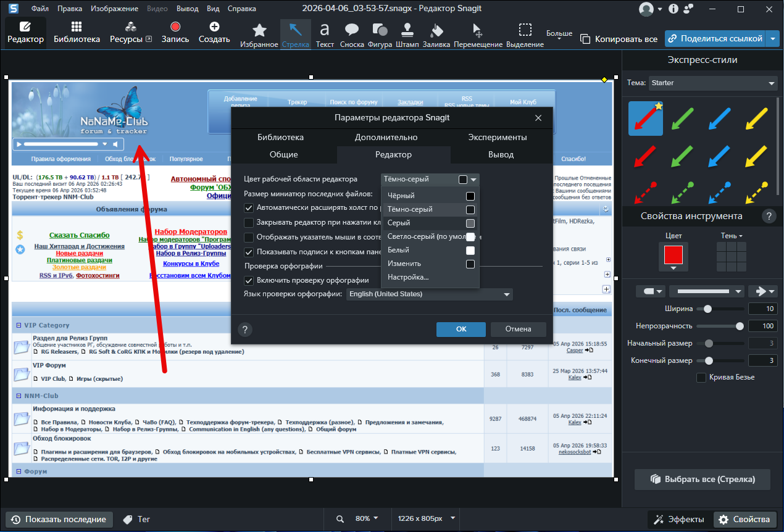Select the Selection (Выделение) tool
The width and height of the screenshot is (784, 532).
pyautogui.click(x=525, y=34)
